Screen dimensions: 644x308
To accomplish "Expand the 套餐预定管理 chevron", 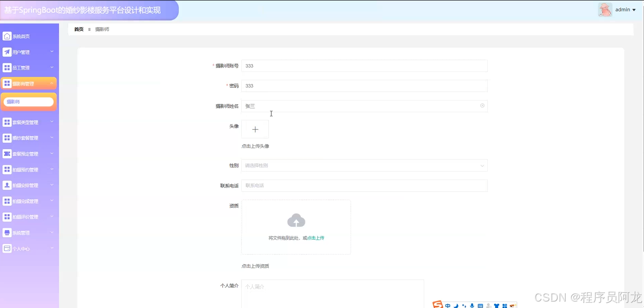I will click(x=52, y=153).
